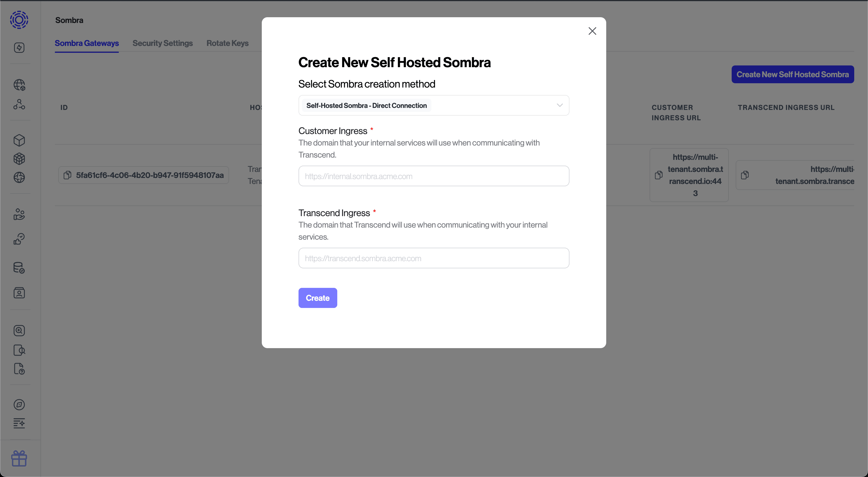Open the sphere globe icon in sidebar
Image resolution: width=868 pixels, height=477 pixels.
click(19, 178)
